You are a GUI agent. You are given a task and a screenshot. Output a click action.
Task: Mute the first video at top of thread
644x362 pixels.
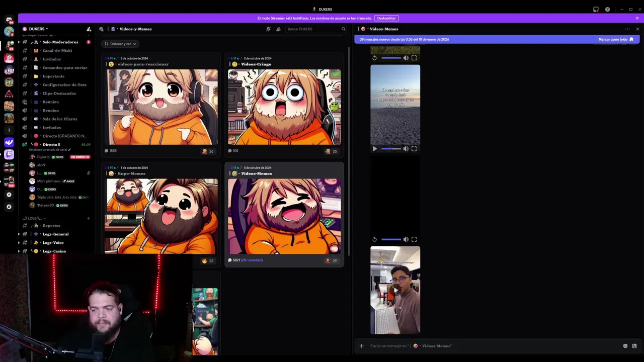click(x=406, y=58)
